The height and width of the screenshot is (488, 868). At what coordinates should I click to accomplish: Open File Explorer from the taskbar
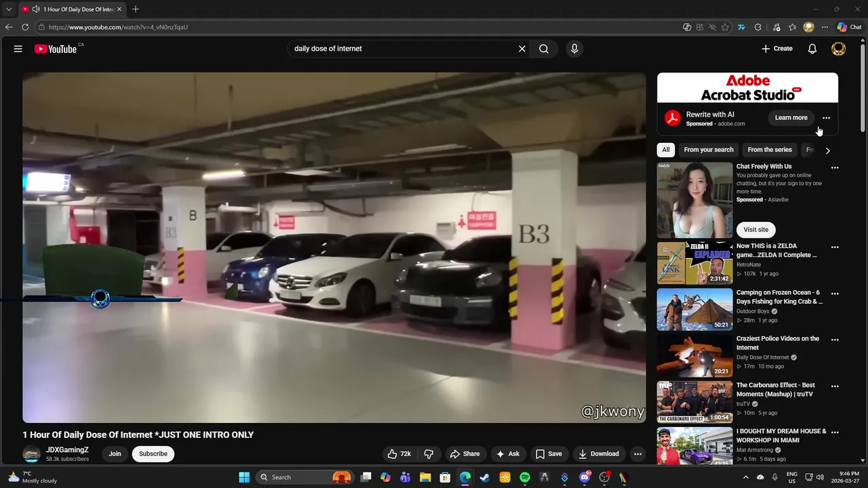(x=425, y=477)
